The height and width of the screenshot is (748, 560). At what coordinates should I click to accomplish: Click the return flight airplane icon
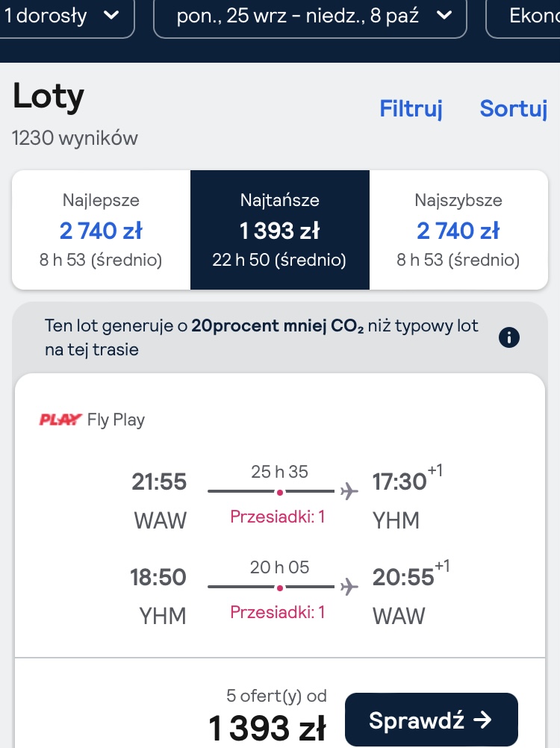(x=349, y=586)
